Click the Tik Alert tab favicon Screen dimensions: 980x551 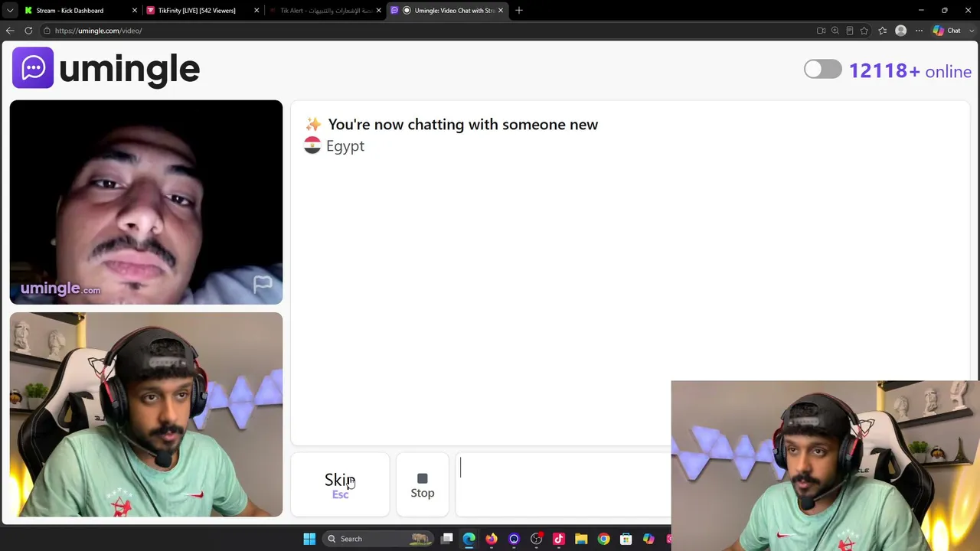click(x=273, y=11)
